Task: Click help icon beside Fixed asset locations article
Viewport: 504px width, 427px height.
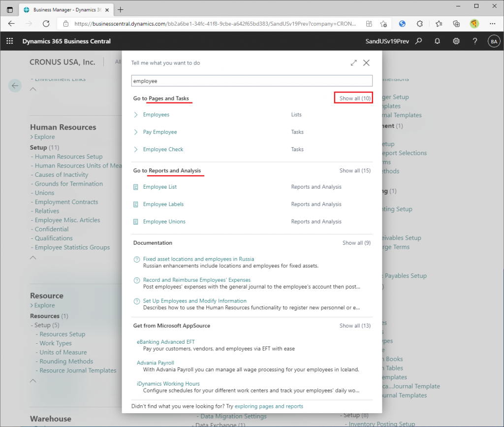Action: click(137, 259)
